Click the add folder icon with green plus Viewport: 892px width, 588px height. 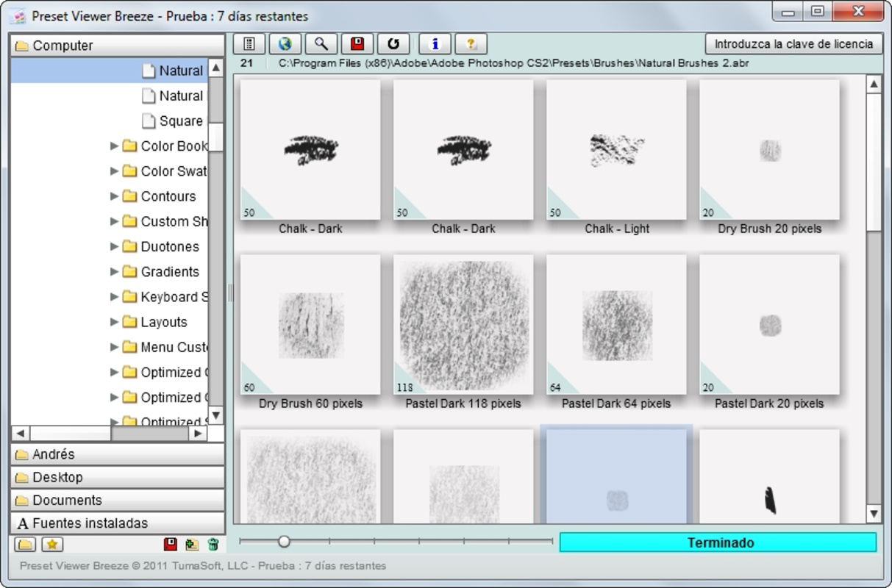click(192, 545)
